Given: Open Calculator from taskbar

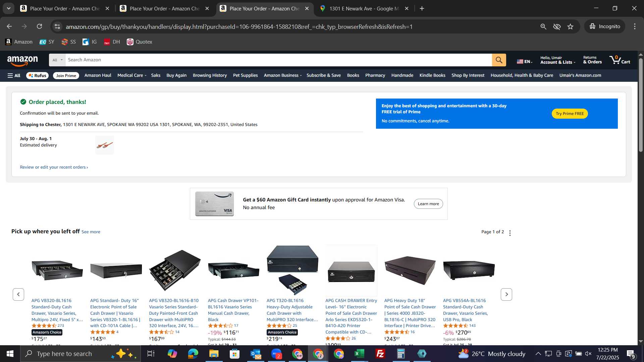Looking at the screenshot, I should point(401,354).
